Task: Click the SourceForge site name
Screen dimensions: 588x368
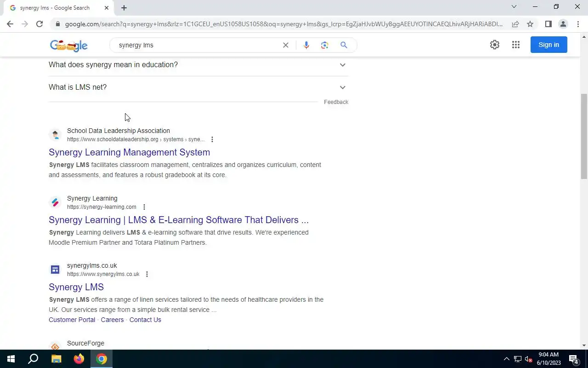Action: click(85, 343)
